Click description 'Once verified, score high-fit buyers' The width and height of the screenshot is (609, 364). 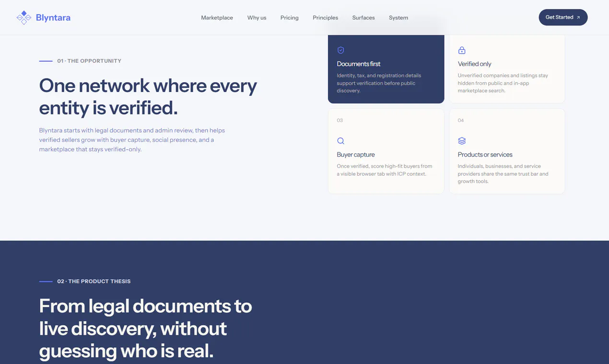[x=385, y=170]
